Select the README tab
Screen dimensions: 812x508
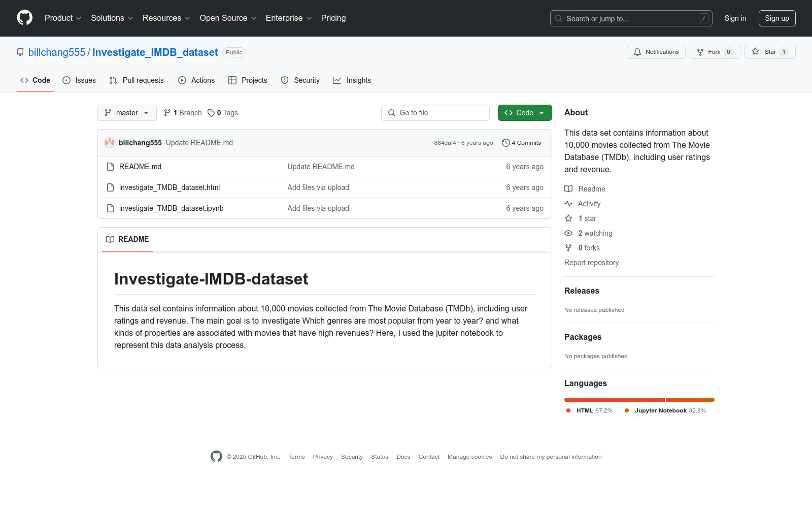pos(128,239)
